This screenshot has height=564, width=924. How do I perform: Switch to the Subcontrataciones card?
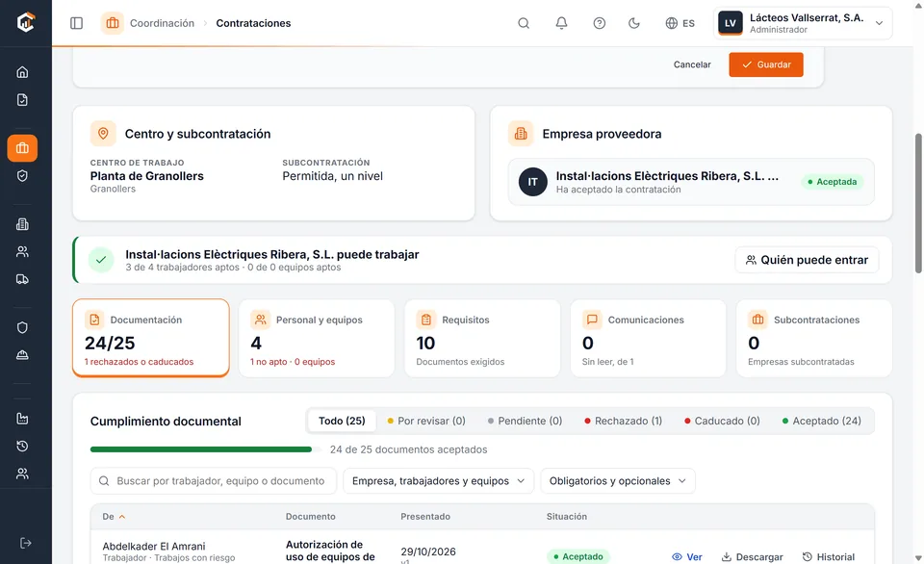tap(814, 338)
